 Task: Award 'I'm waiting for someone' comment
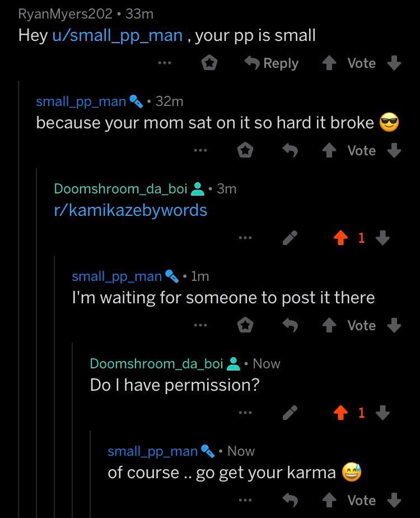coord(245,325)
